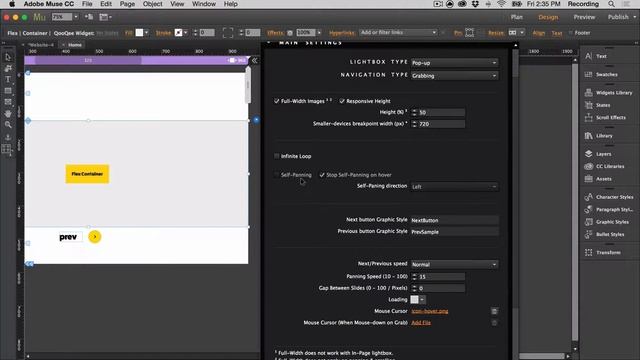Open the Effects options link

coord(275,33)
